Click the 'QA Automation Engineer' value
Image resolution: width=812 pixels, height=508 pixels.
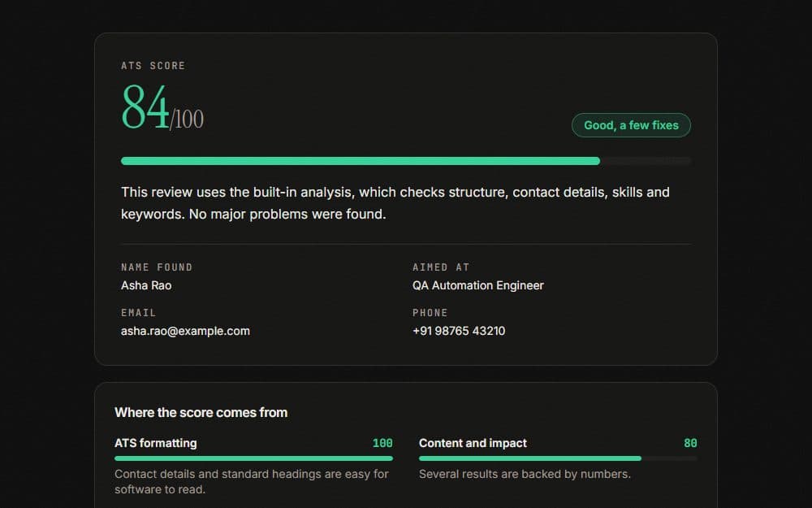(x=478, y=285)
